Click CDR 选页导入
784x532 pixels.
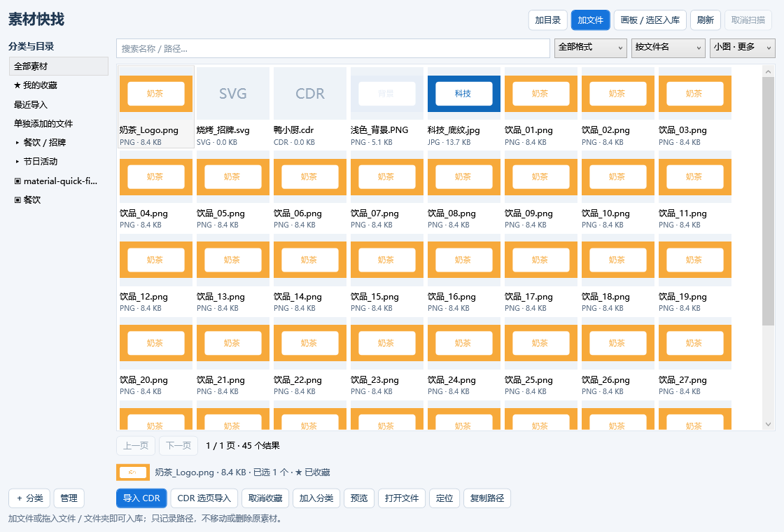click(204, 498)
